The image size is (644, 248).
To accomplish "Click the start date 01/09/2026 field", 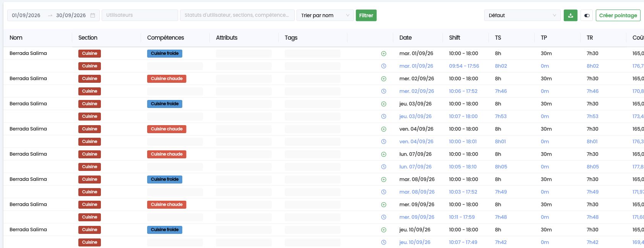I will click(x=26, y=15).
